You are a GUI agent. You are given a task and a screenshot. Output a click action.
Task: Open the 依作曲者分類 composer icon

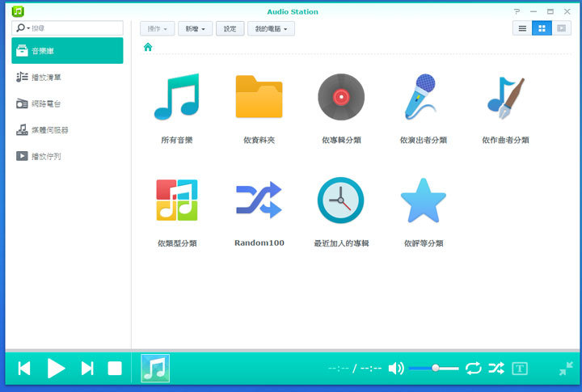pos(505,98)
